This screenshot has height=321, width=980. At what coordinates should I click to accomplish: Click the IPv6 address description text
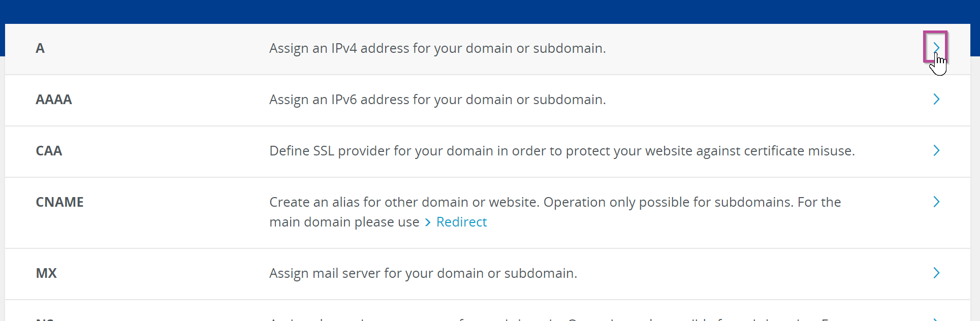pyautogui.click(x=437, y=100)
